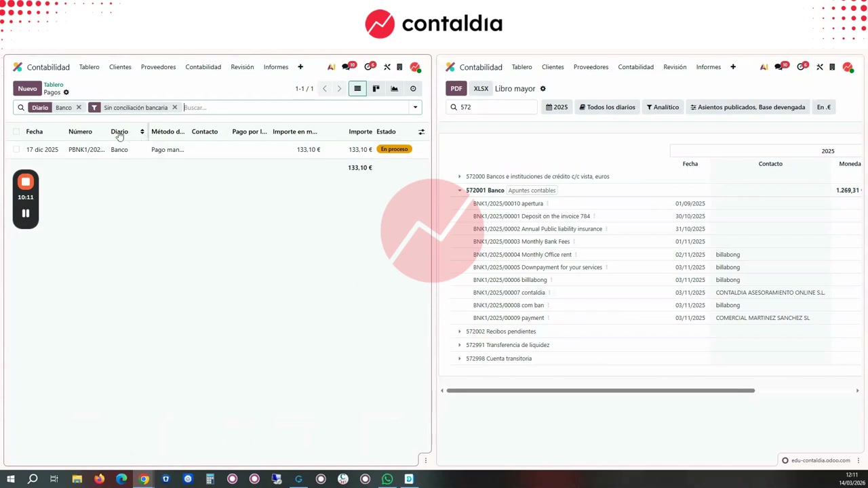This screenshot has height=488, width=868.
Task: Open Pagos settings gear icon
Action: coord(66,92)
